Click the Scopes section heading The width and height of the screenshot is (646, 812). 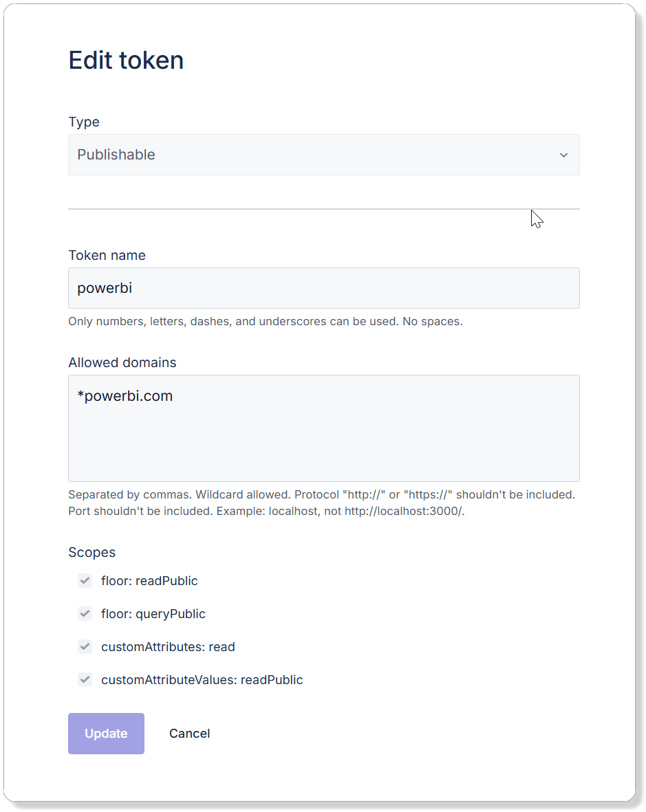(91, 552)
